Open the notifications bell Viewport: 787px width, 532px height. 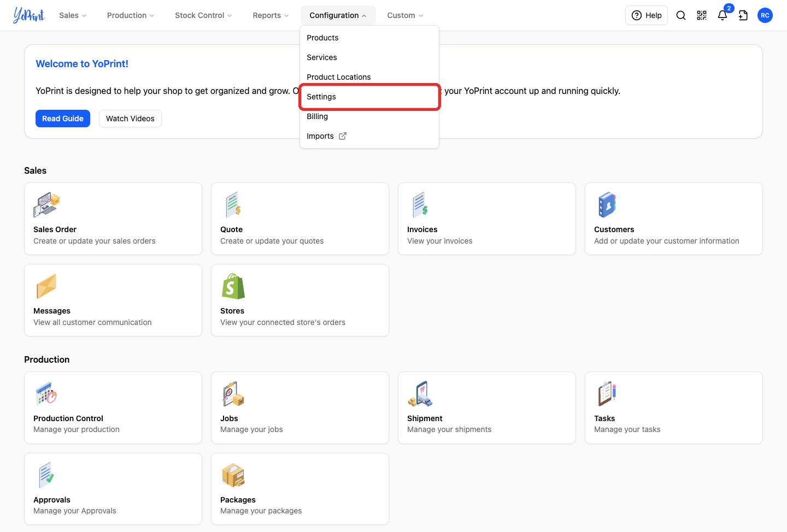click(x=723, y=15)
